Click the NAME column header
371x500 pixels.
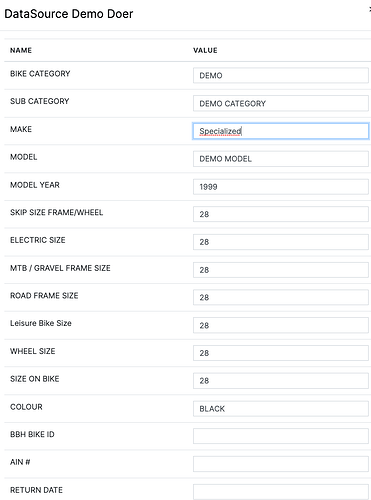pyautogui.click(x=21, y=50)
